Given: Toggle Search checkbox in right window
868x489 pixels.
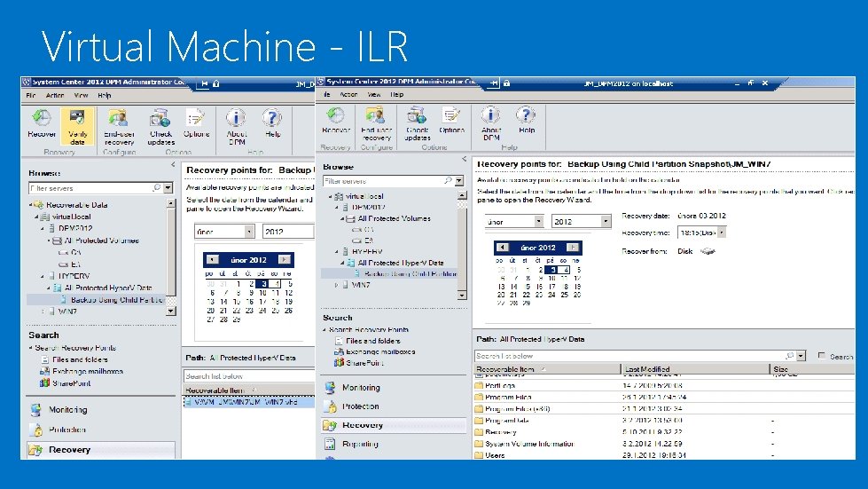Looking at the screenshot, I should click(822, 356).
